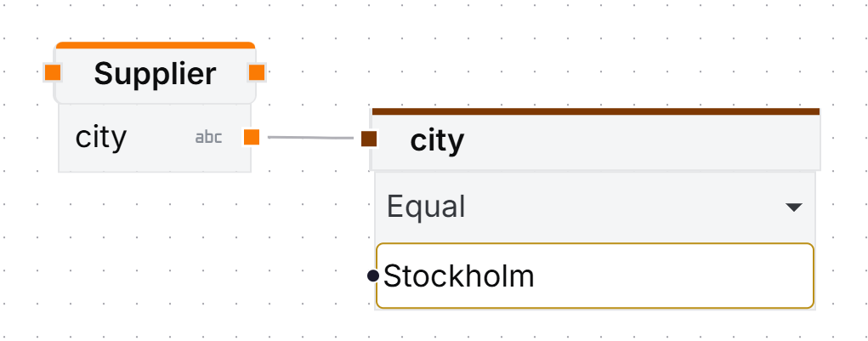Click empty space right of Stockholm text
Viewport: 868px width, 341px height.
[680, 276]
